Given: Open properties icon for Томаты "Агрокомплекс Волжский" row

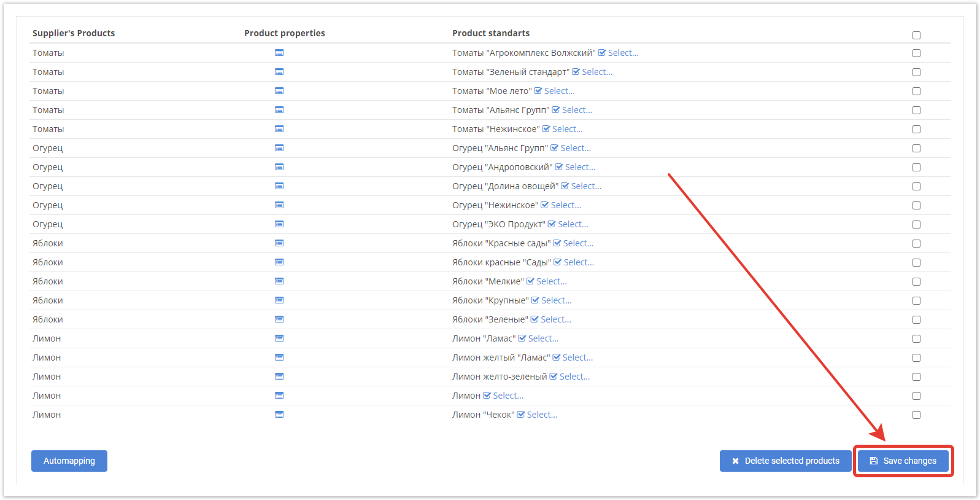Looking at the screenshot, I should pos(279,53).
